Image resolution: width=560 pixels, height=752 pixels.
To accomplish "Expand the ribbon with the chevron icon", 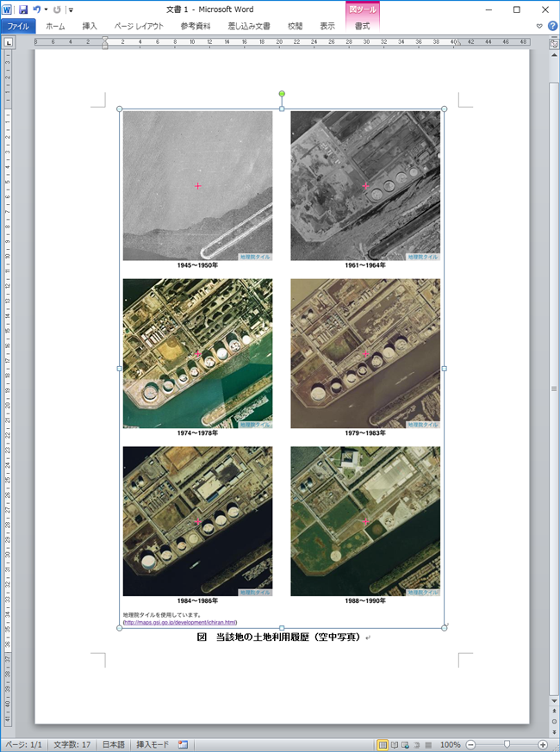I will coord(539,26).
